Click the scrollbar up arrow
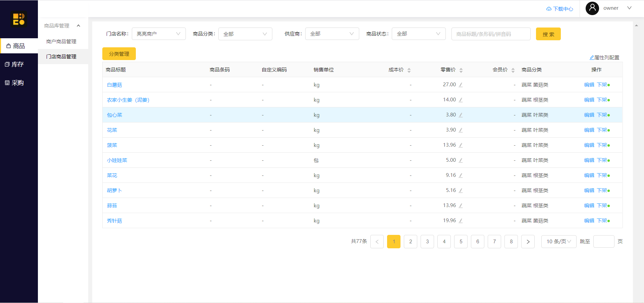The image size is (644, 303). (636, 26)
